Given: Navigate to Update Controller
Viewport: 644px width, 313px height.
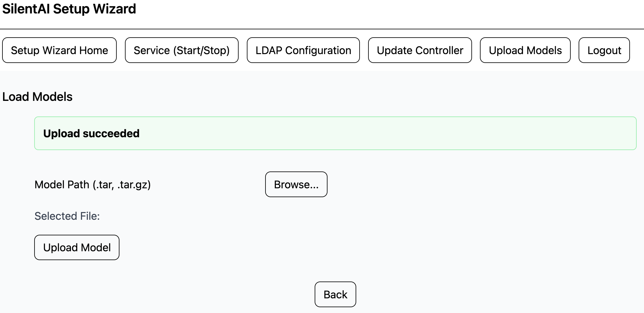Looking at the screenshot, I should click(x=420, y=50).
